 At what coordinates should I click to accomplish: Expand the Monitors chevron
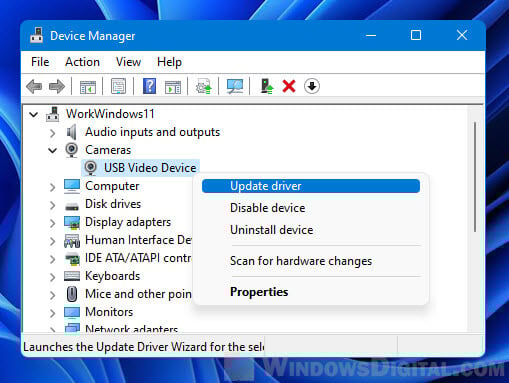52,313
